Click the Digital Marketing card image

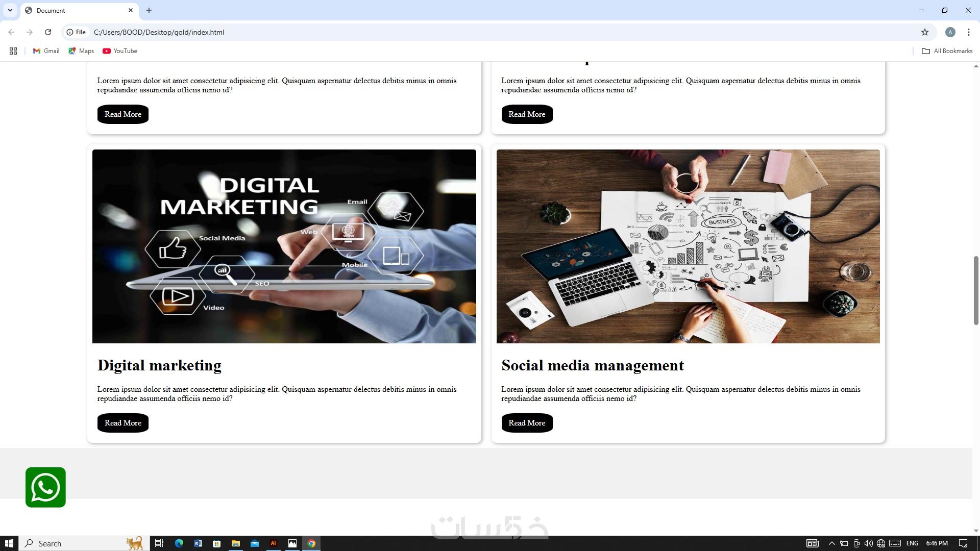284,246
